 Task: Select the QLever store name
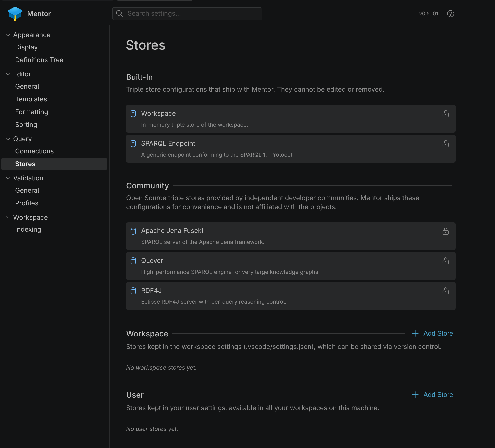pos(152,261)
